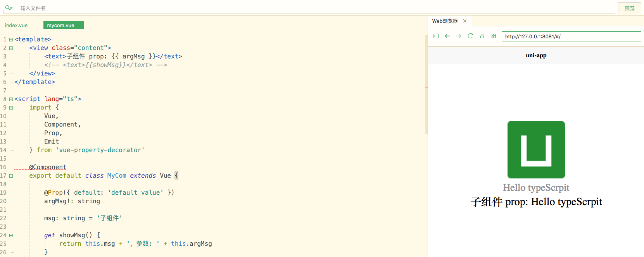Click the 预览 button
This screenshot has width=644, height=257.
pyautogui.click(x=630, y=8)
